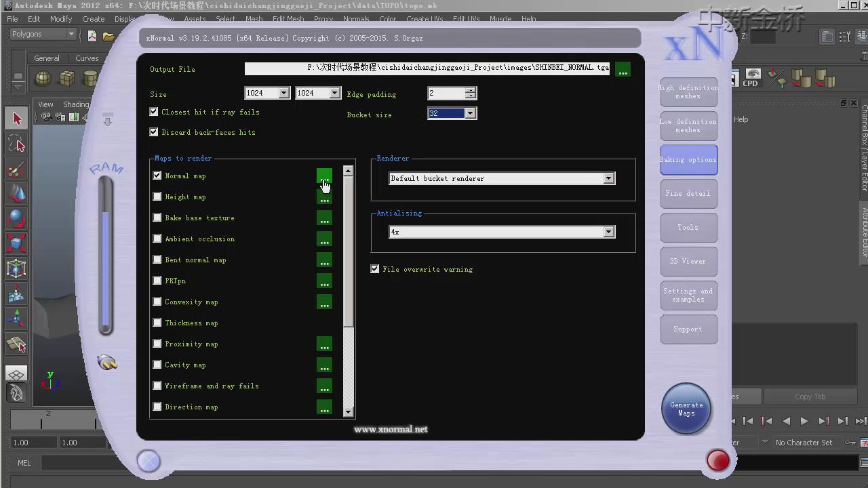Open Normal map options button
The image size is (868, 488).
pos(324,176)
